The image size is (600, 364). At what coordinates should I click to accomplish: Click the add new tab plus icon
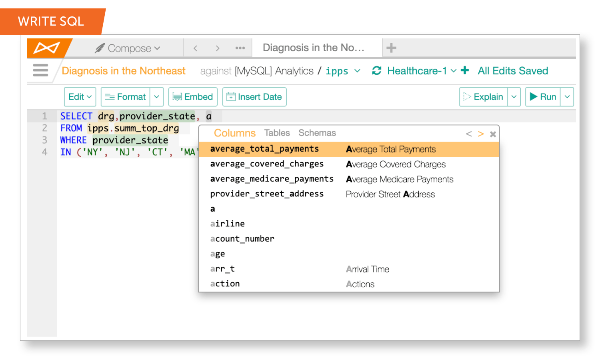(391, 48)
